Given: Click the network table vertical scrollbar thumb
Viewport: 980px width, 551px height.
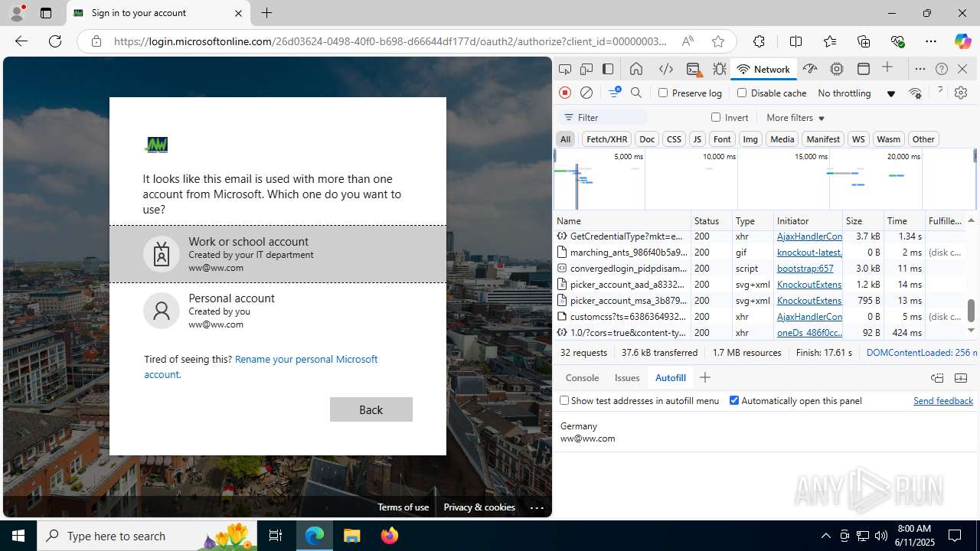Looking at the screenshot, I should point(971,310).
